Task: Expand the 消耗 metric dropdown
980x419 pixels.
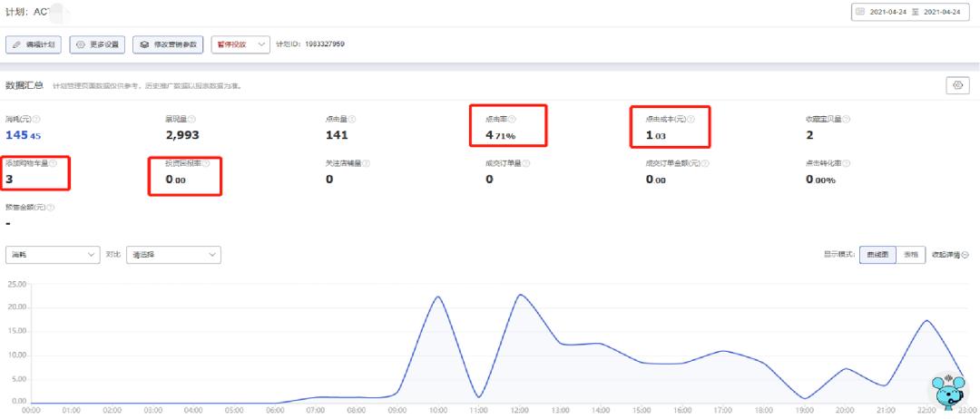Action: 52,255
